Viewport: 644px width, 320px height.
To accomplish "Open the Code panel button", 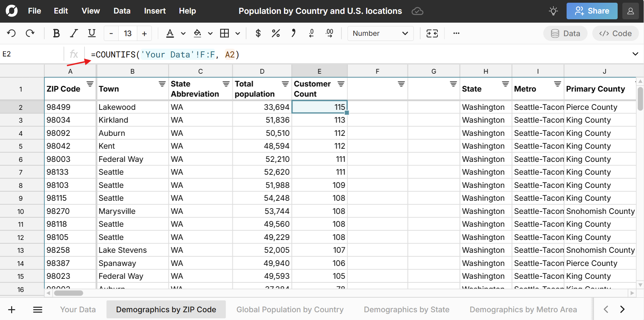I will pyautogui.click(x=615, y=33).
